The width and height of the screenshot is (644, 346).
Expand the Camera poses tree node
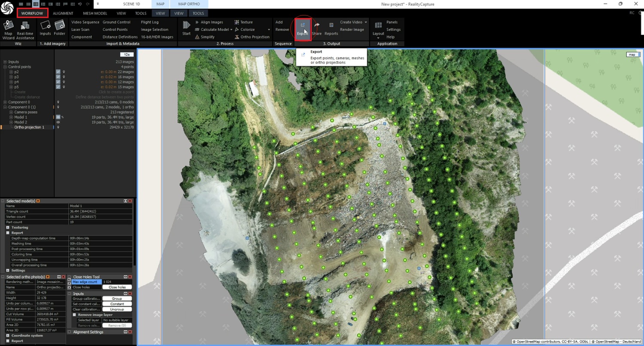click(x=11, y=112)
